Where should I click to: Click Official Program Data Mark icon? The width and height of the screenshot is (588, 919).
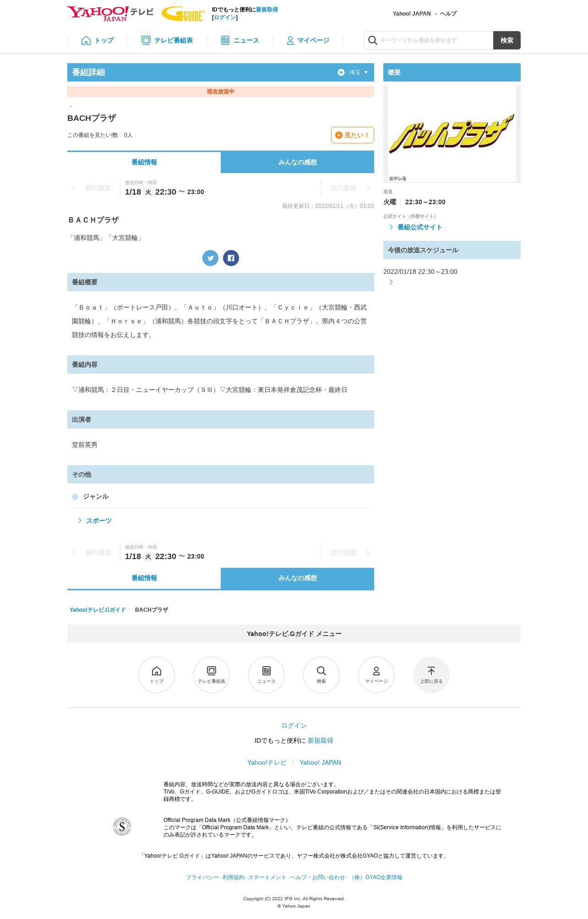[x=122, y=827]
